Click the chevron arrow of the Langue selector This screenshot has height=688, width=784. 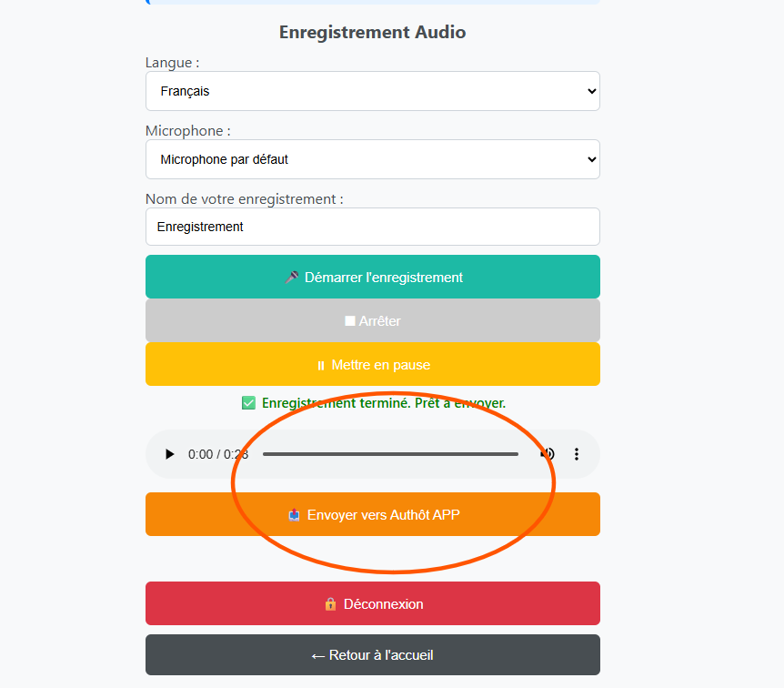(591, 91)
